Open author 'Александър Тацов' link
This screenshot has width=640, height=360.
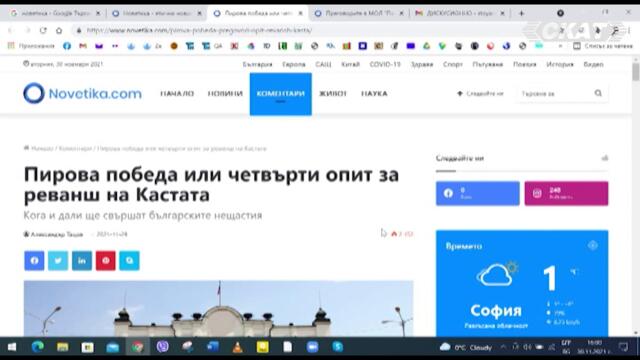point(57,234)
